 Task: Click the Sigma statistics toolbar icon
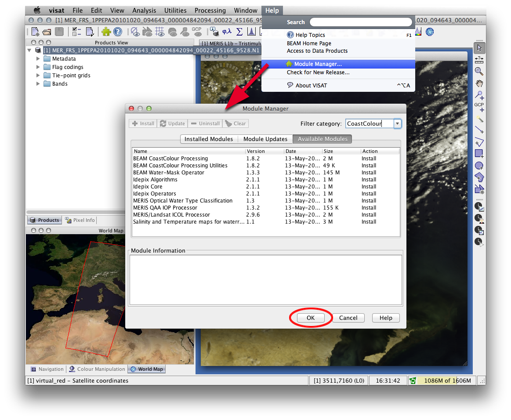pyautogui.click(x=239, y=32)
